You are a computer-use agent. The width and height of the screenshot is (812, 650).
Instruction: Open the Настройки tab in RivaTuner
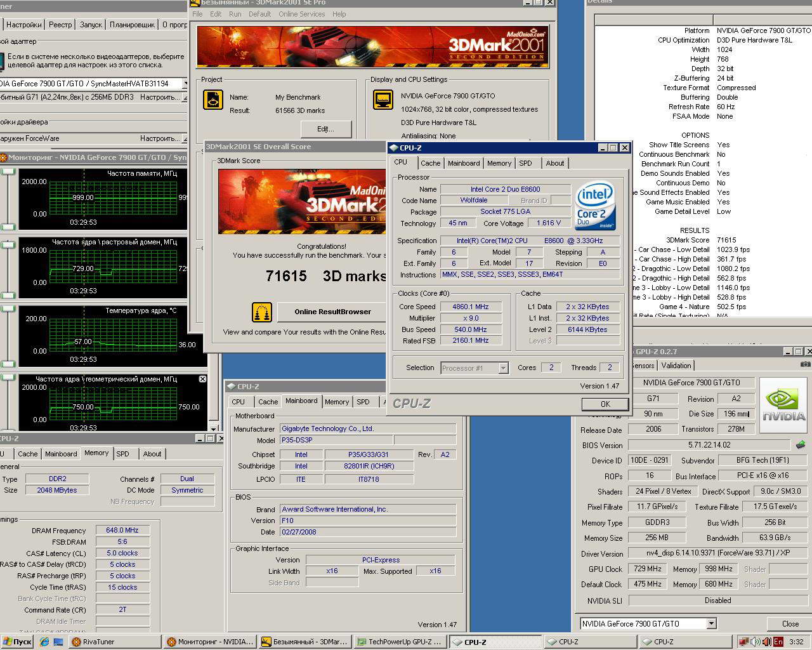24,25
